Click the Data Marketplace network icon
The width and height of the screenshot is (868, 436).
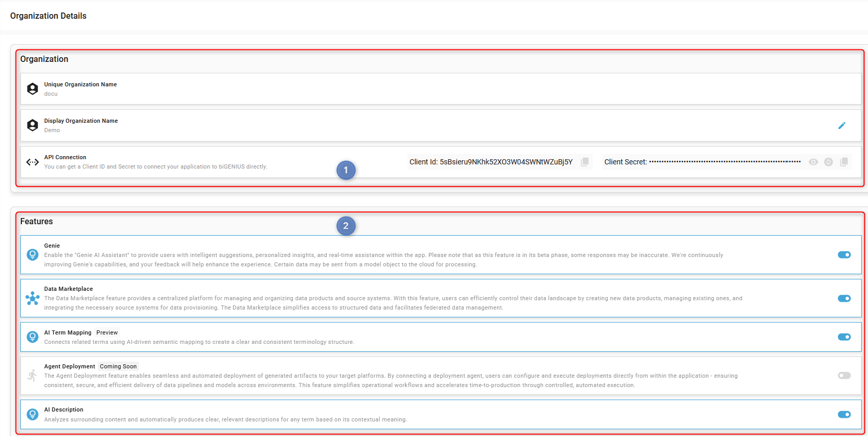[x=32, y=298]
